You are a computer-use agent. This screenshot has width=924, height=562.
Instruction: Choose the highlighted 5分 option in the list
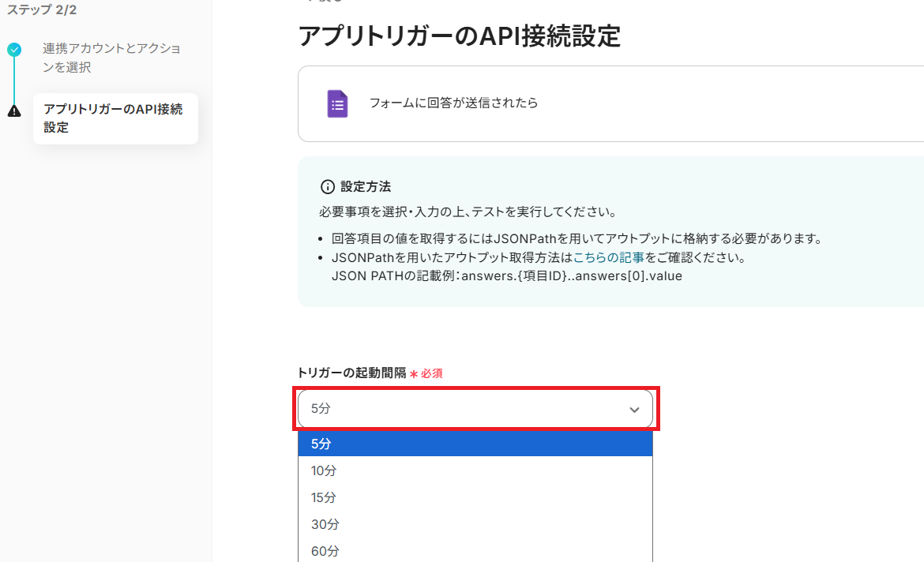pos(475,444)
